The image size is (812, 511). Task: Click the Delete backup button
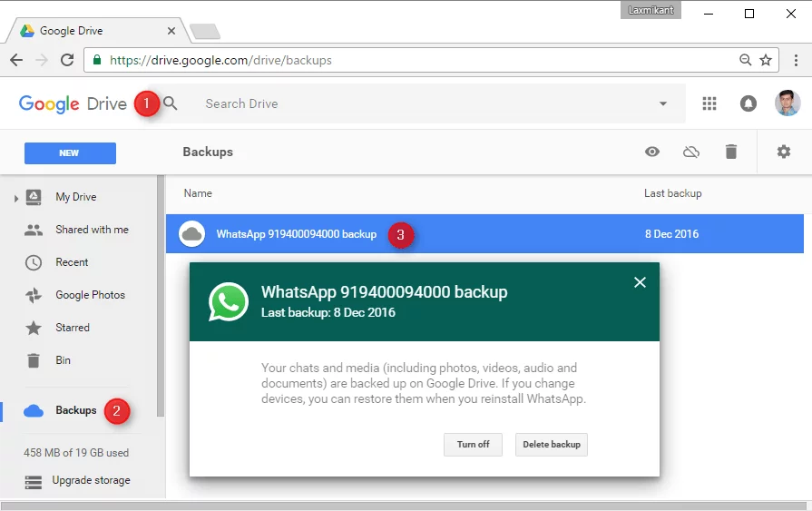(x=552, y=445)
